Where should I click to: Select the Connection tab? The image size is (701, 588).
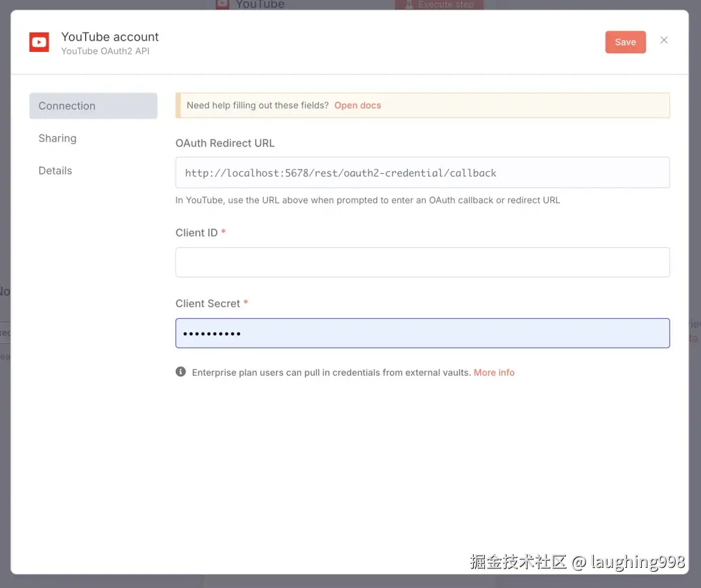(93, 106)
